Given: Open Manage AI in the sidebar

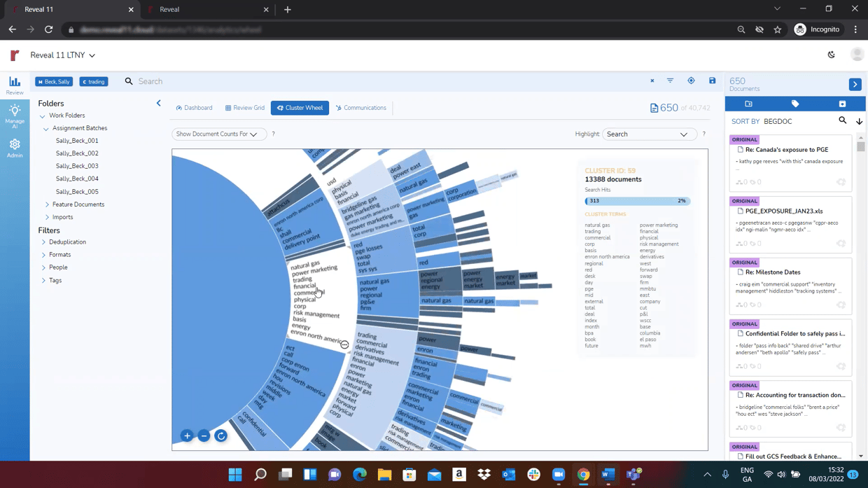Looking at the screenshot, I should pyautogui.click(x=15, y=116).
